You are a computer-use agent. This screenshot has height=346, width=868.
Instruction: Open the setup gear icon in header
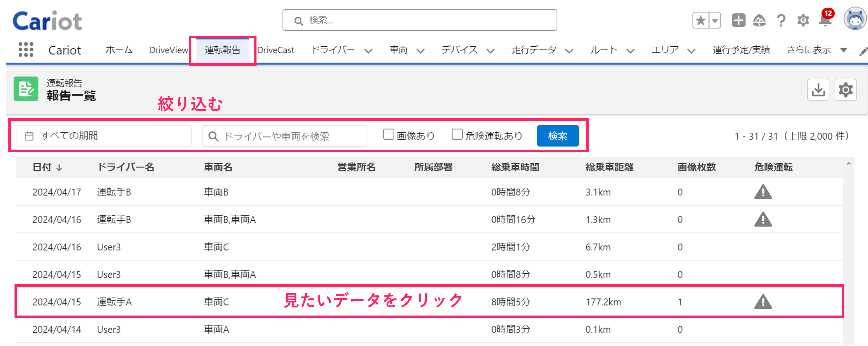(803, 20)
